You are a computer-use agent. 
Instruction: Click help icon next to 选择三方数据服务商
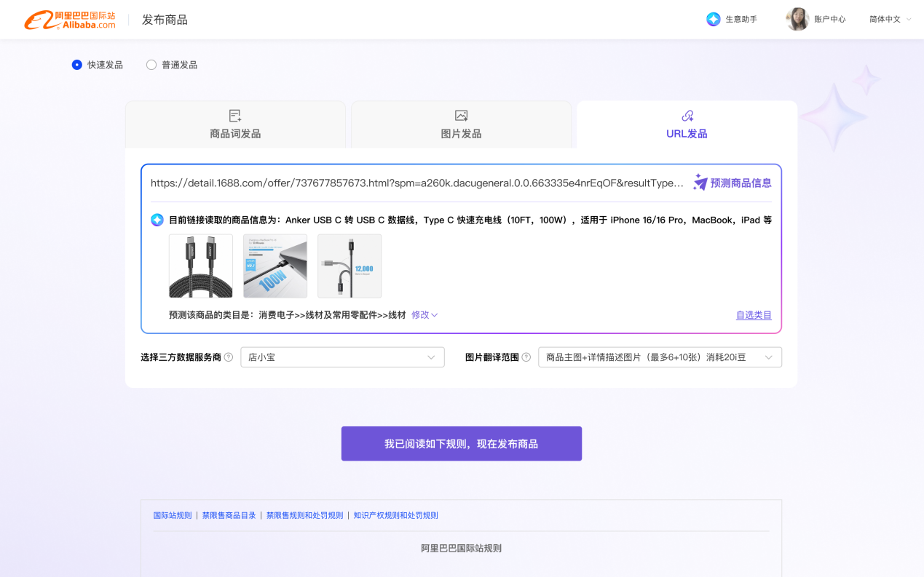pos(229,357)
